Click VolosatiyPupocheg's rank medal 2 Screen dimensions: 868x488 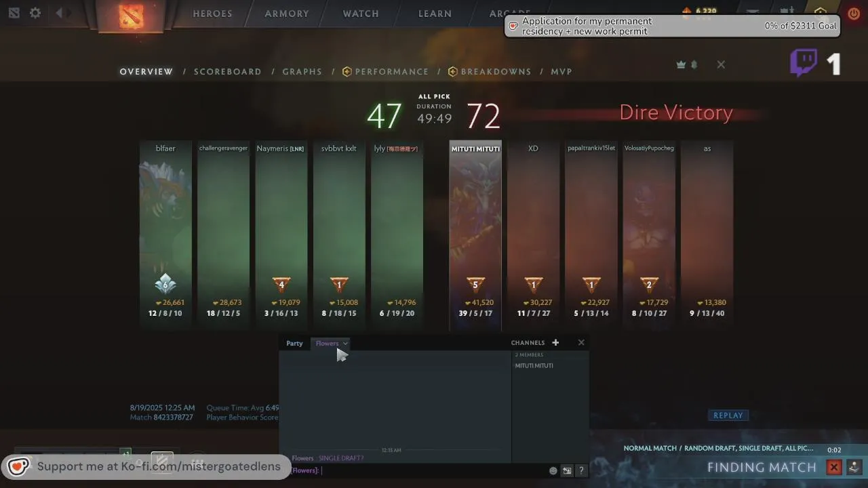pos(649,285)
